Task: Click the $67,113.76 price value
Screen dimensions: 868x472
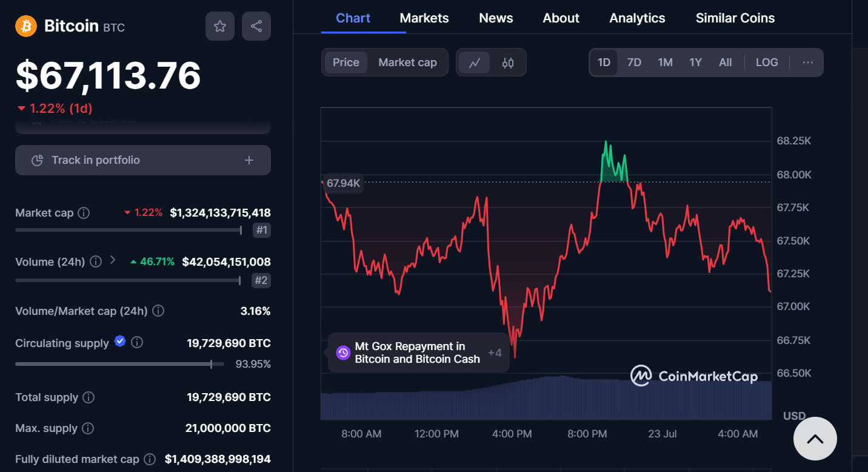Action: (x=108, y=75)
